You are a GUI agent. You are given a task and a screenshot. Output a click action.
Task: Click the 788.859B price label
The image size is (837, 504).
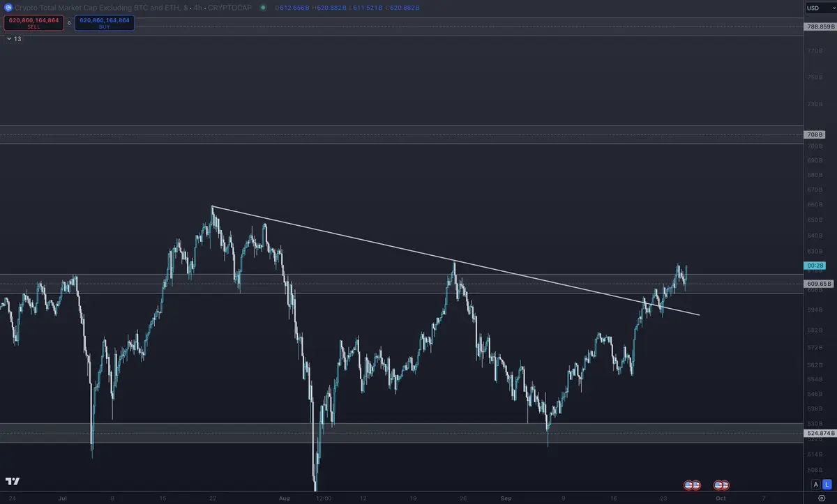pyautogui.click(x=820, y=26)
